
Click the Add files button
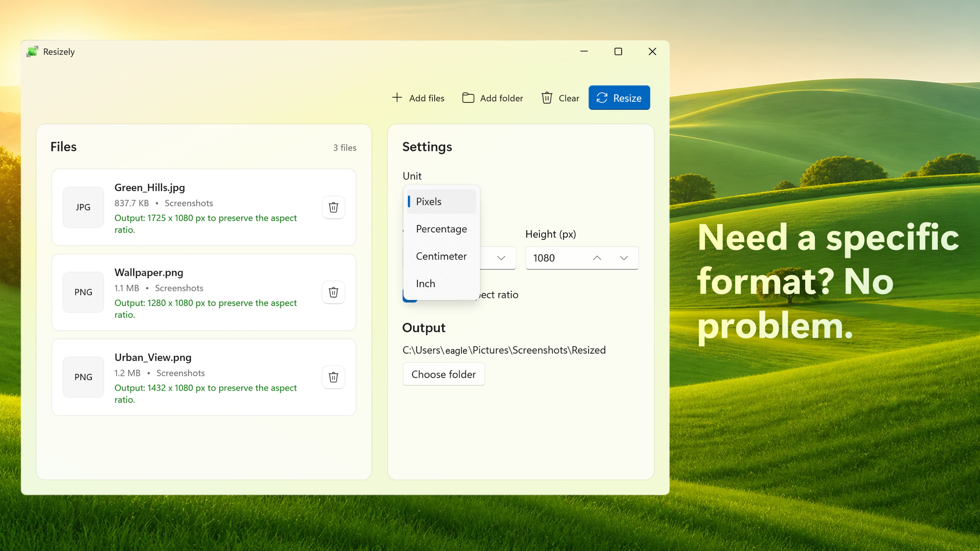(418, 98)
